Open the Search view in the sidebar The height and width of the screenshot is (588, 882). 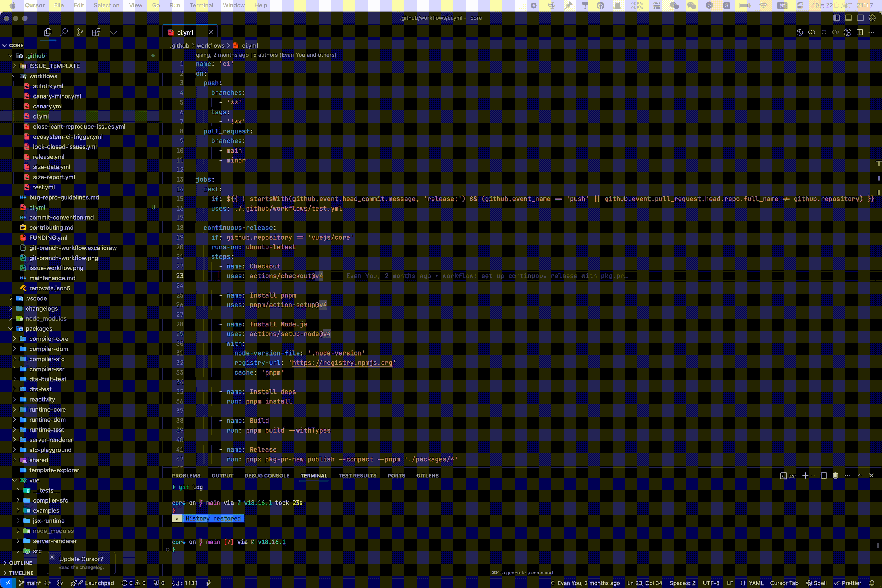click(x=64, y=32)
